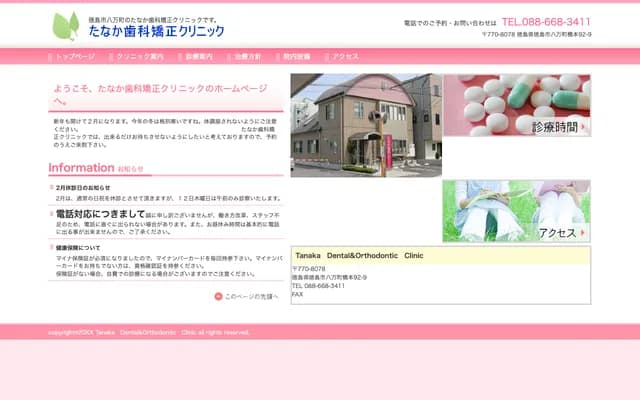Click the Information お知らせ section heading
640x400 pixels.
point(96,168)
